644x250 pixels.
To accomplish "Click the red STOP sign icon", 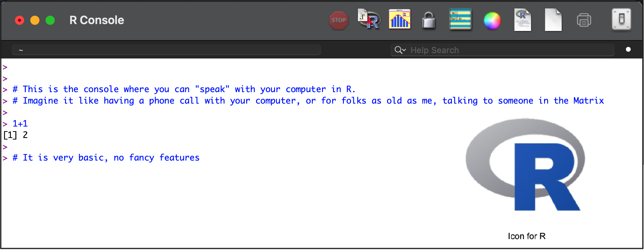I will click(339, 20).
